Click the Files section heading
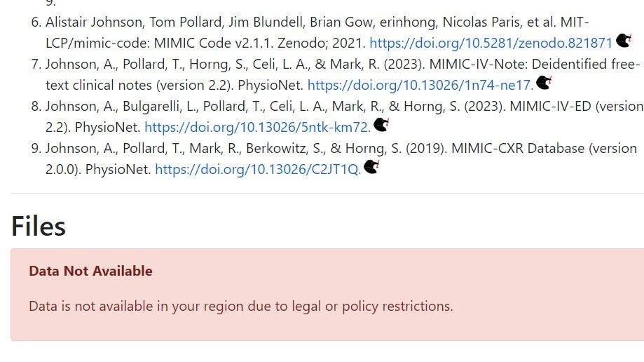Screen dimensions: 644x362 point(39,226)
